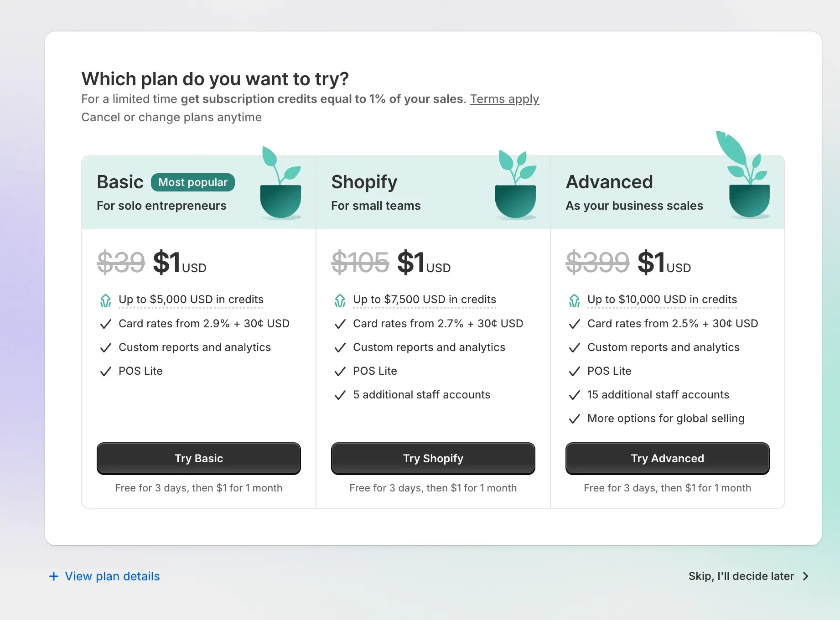Click Up to $10,000 USD in credits
The image size is (840, 620).
(662, 300)
